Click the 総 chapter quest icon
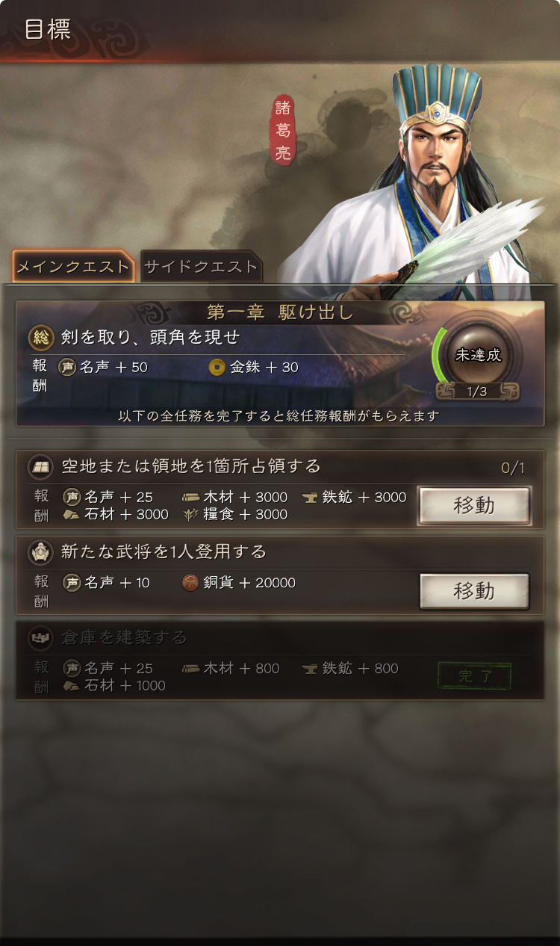Viewport: 560px width, 946px height. click(40, 337)
